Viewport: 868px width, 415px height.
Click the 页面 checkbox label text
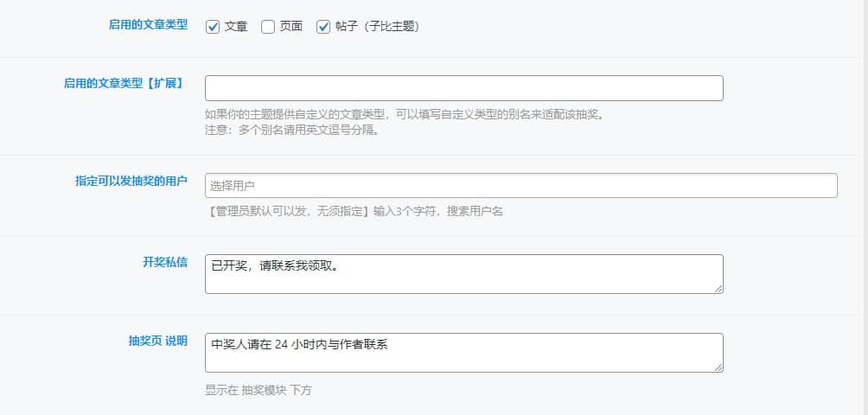click(x=291, y=27)
